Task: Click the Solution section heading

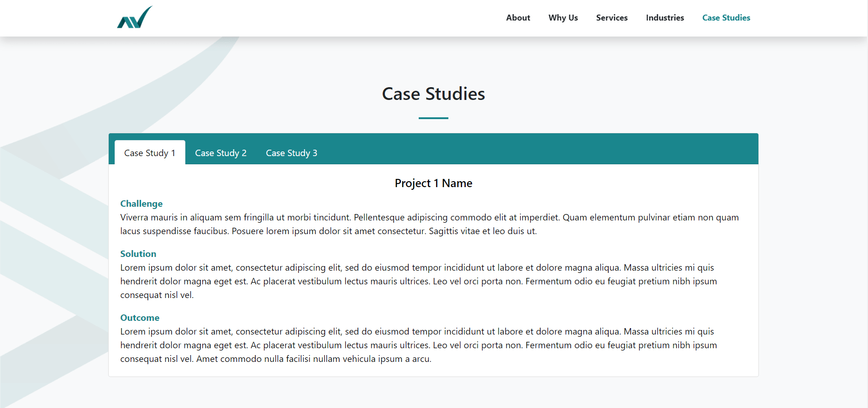Action: [138, 254]
